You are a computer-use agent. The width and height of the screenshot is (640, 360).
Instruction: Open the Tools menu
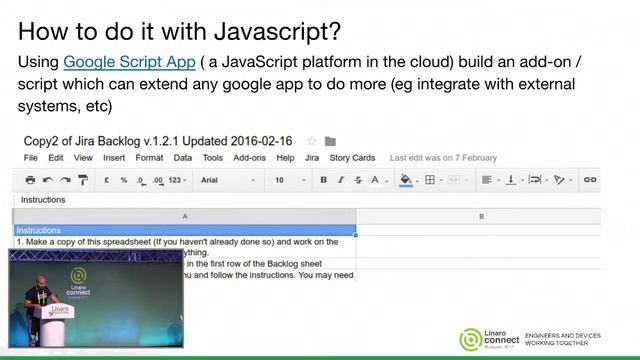213,158
